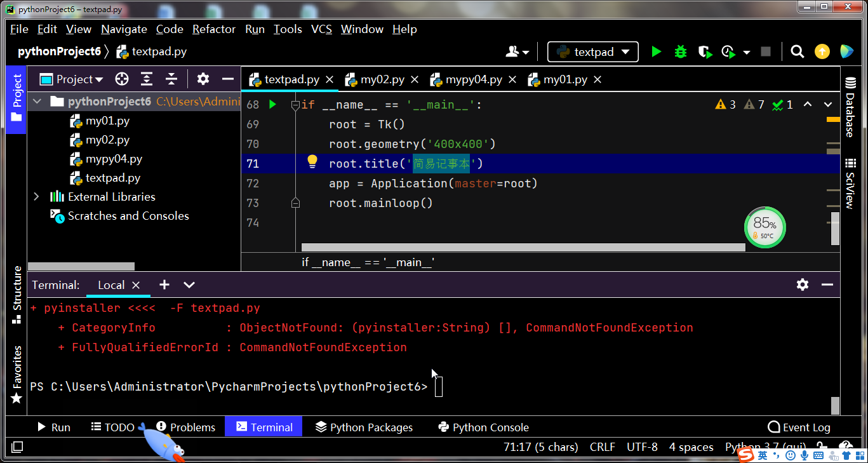The height and width of the screenshot is (463, 868).
Task: Click the yellow lightbulb on line 71
Action: [312, 162]
